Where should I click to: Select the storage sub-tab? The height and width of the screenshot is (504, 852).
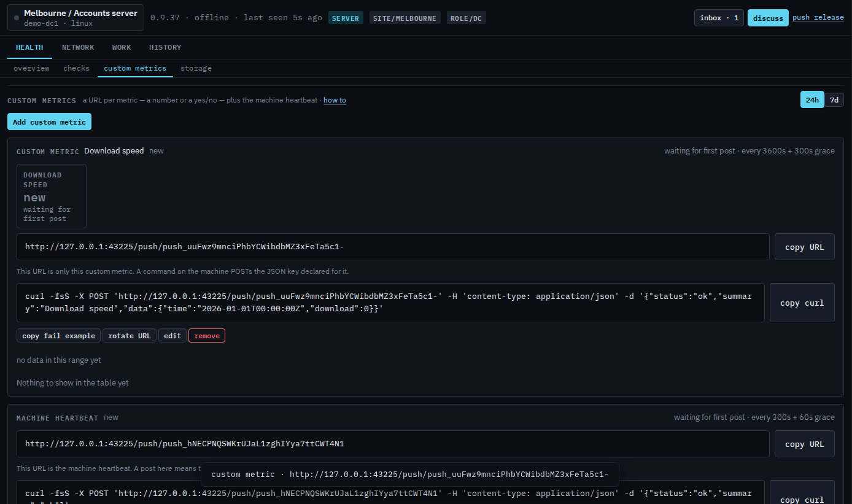tap(196, 68)
